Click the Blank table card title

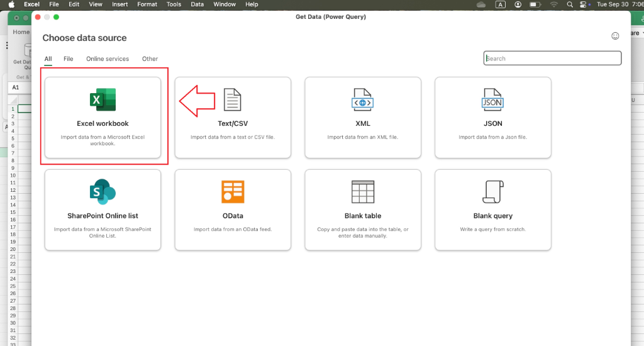[363, 216]
